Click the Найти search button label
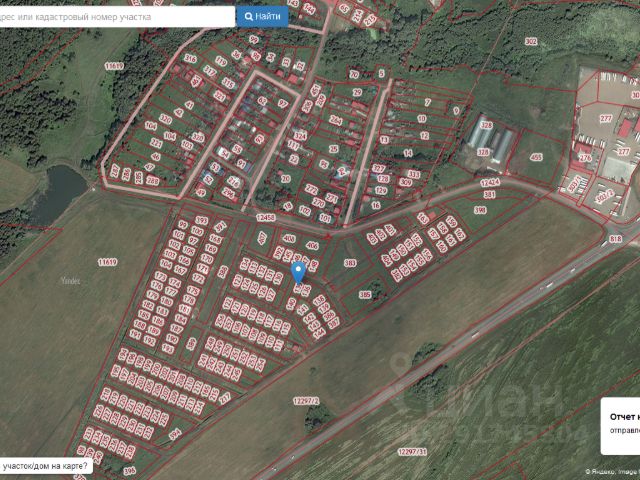Screen dimensions: 640x480 point(268,16)
